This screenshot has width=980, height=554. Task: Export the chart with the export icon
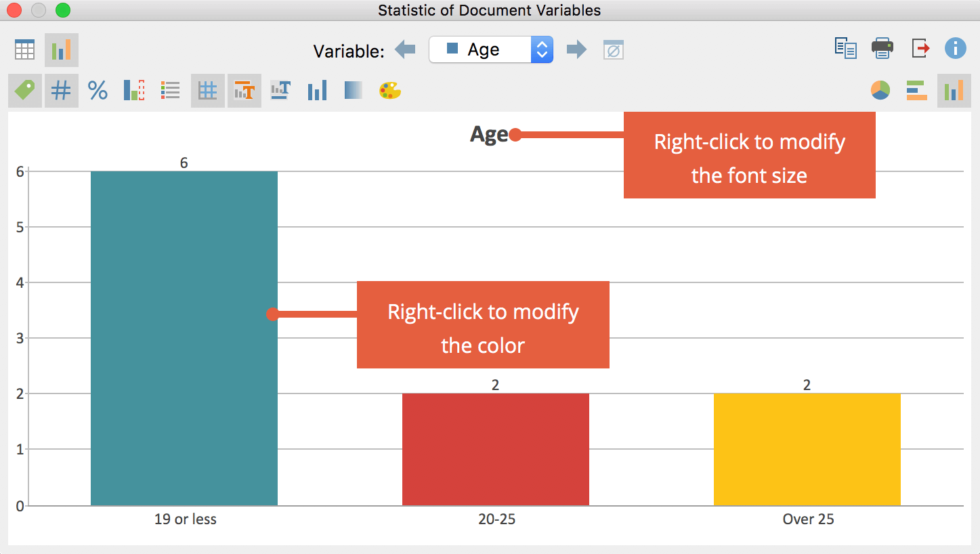point(920,48)
